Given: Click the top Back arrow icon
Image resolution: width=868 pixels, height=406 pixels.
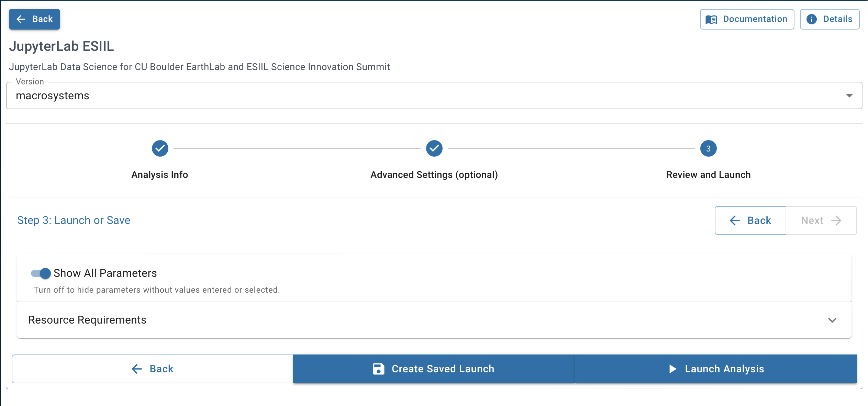Looking at the screenshot, I should (x=21, y=19).
